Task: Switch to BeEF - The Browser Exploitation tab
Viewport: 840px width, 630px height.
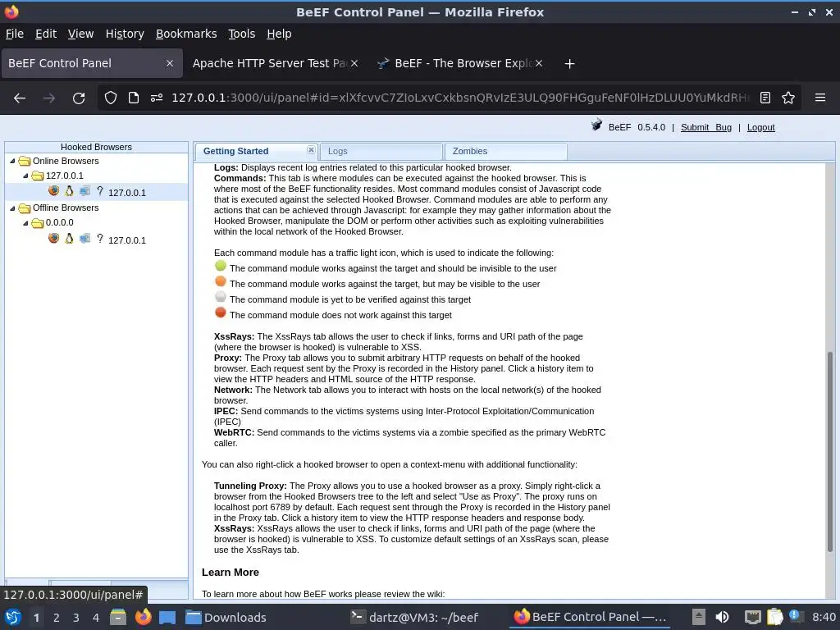Action: click(463, 63)
